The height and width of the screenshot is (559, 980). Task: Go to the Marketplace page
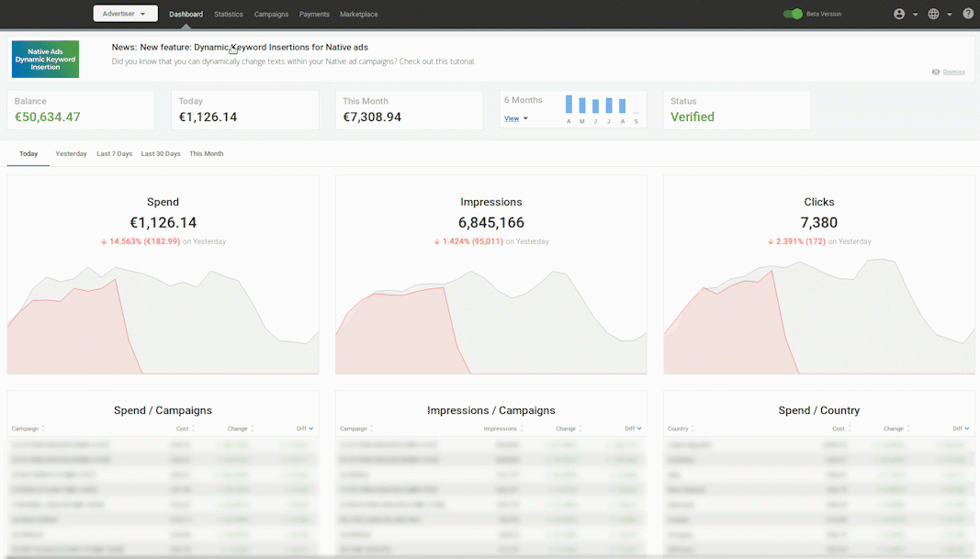coord(358,15)
